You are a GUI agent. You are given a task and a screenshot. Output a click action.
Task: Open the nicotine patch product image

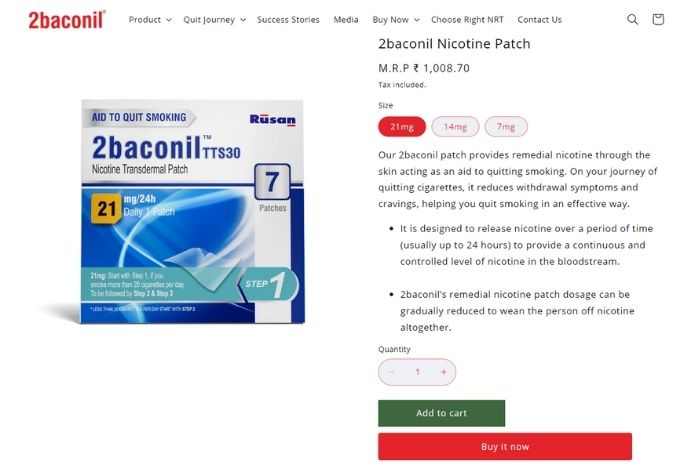pos(193,212)
